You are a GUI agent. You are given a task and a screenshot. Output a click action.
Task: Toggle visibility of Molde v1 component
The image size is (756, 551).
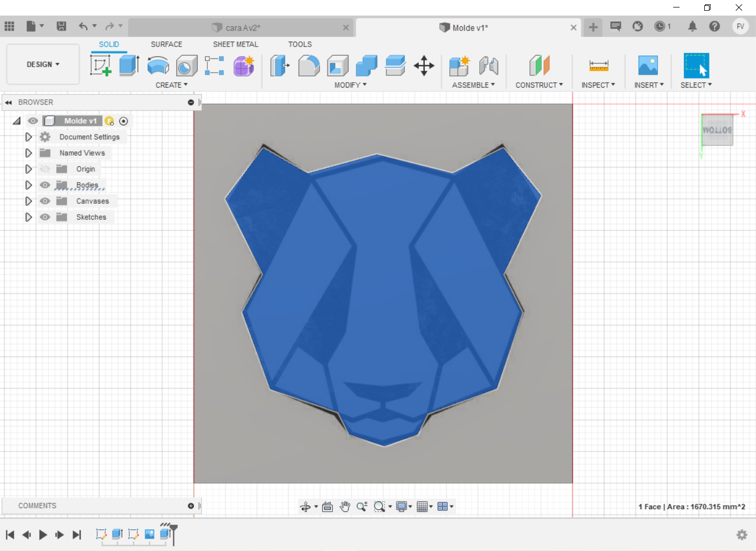tap(33, 121)
